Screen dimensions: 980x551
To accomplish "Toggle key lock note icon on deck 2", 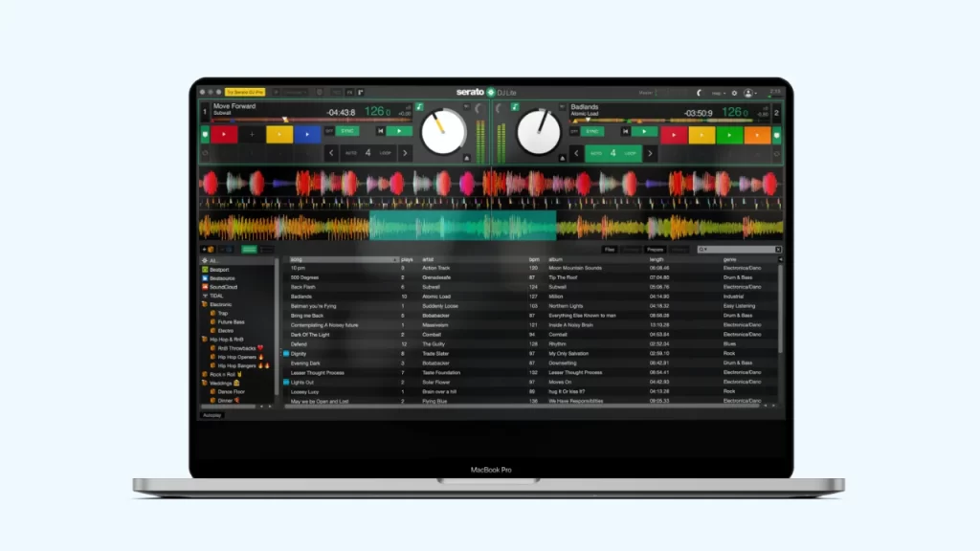I will (515, 107).
